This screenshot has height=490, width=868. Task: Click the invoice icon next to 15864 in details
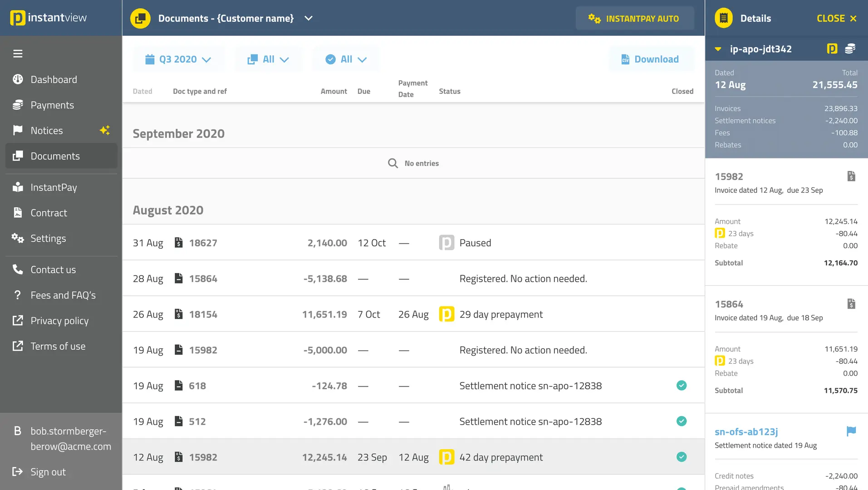851,304
